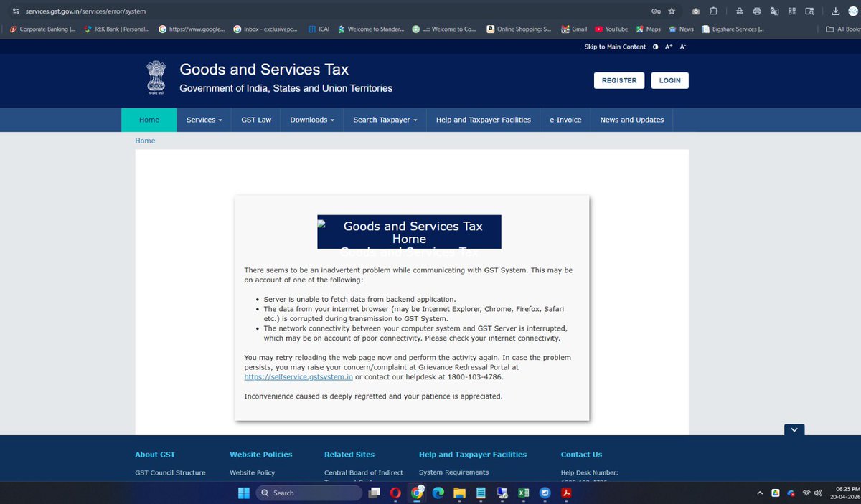Screen dimensions: 861x504
Task: Open the News bookmark
Action: [x=681, y=29]
